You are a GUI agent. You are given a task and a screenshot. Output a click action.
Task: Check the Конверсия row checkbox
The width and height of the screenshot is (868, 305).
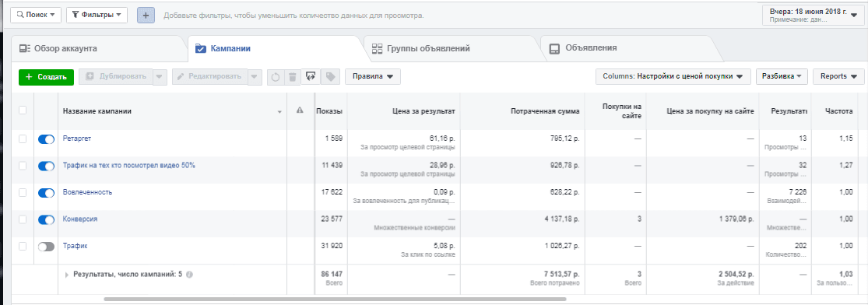pos(23,219)
